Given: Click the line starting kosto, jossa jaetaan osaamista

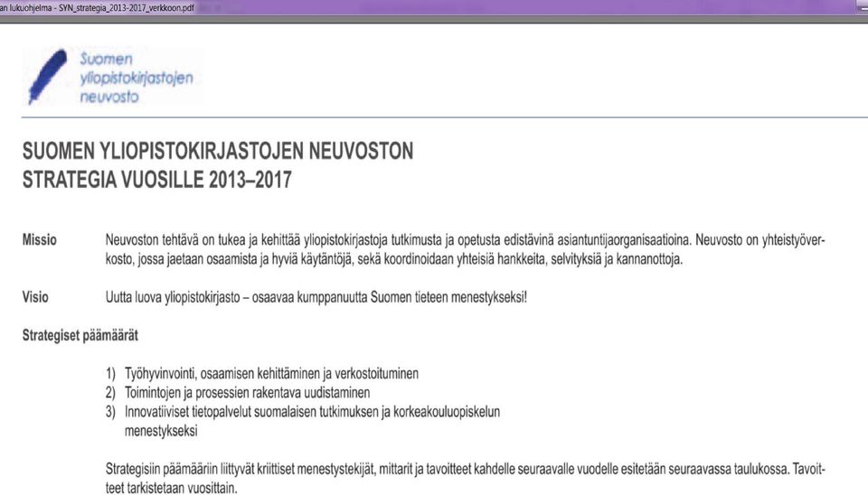Looking at the screenshot, I should coord(393,259).
